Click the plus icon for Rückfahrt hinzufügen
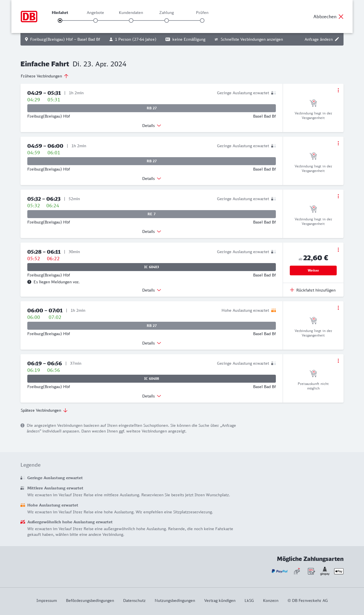 [292, 290]
